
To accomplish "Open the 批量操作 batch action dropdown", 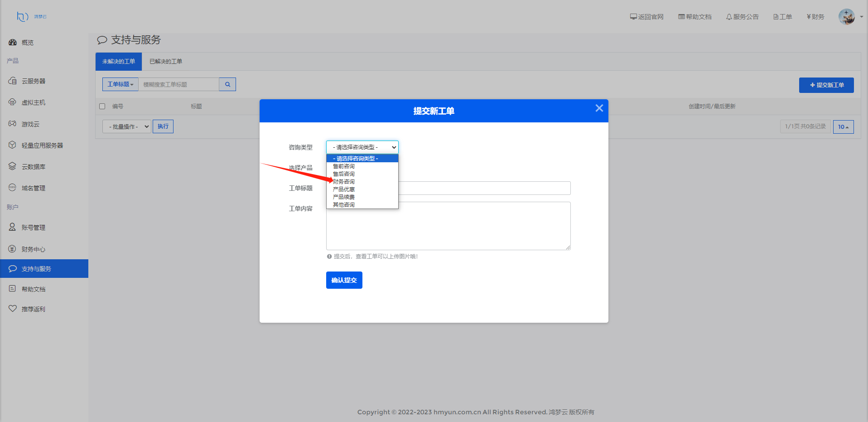I will tap(126, 127).
